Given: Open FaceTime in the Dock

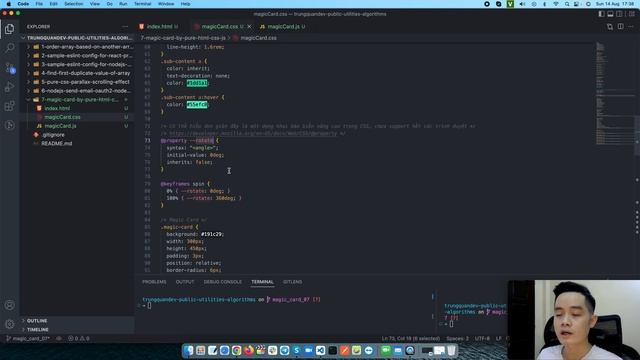Looking at the screenshot, I should tap(386, 350).
